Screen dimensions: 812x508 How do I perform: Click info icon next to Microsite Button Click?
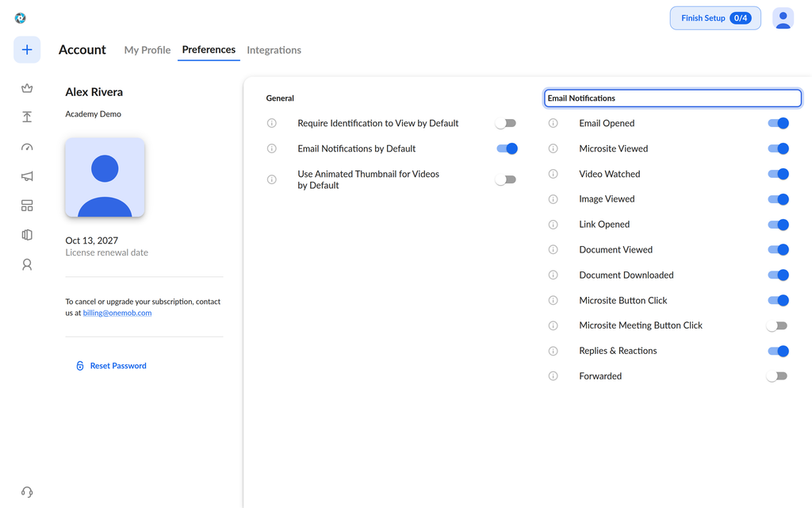[553, 300]
